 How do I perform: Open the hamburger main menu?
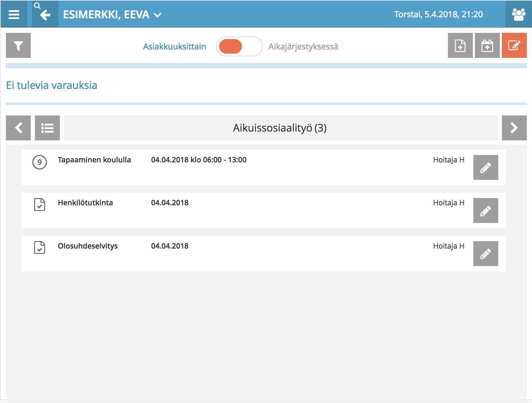point(14,14)
